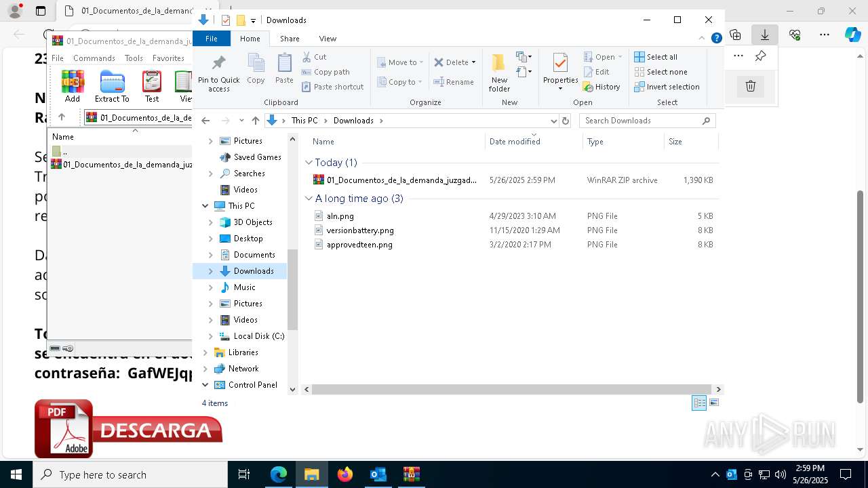Open WinRAR Tools menu
Viewport: 868px width, 488px height.
[134, 58]
